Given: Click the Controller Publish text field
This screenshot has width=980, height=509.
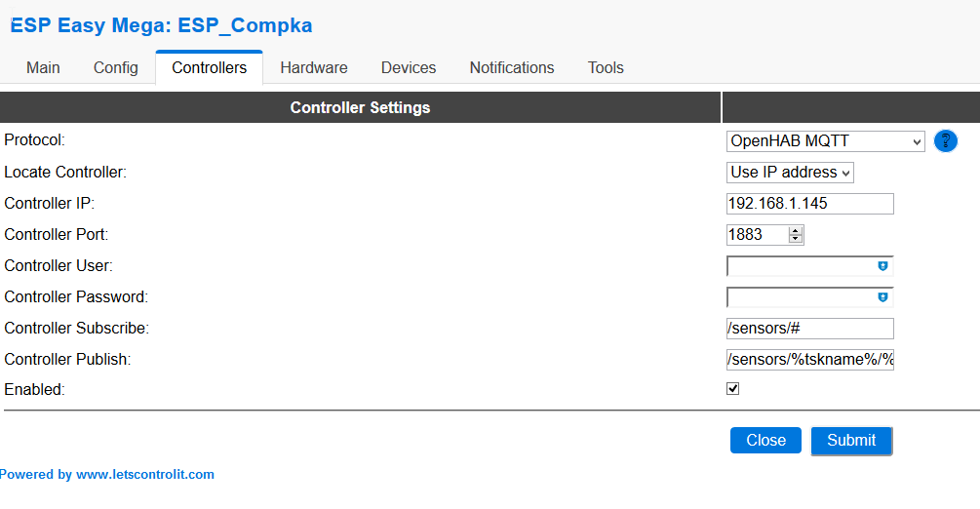Looking at the screenshot, I should tap(809, 360).
